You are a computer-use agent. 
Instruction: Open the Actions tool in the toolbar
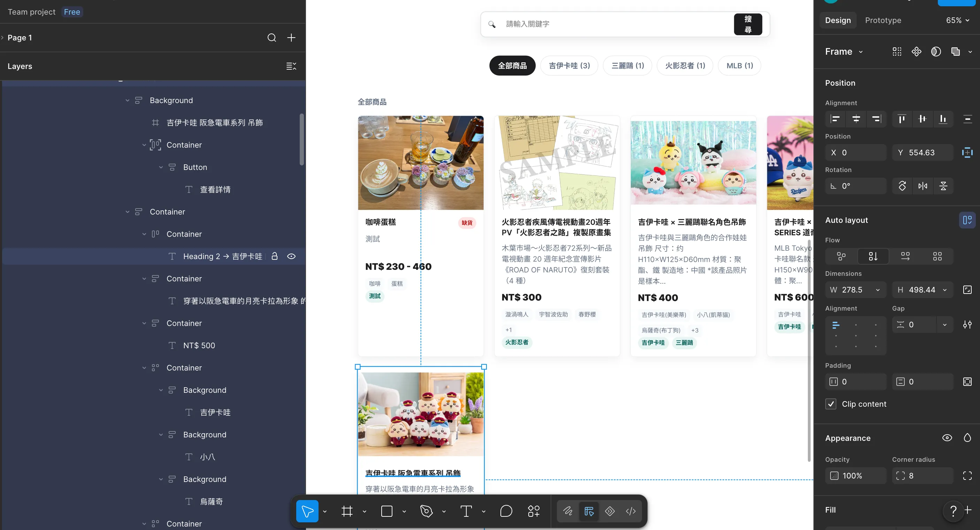click(533, 511)
